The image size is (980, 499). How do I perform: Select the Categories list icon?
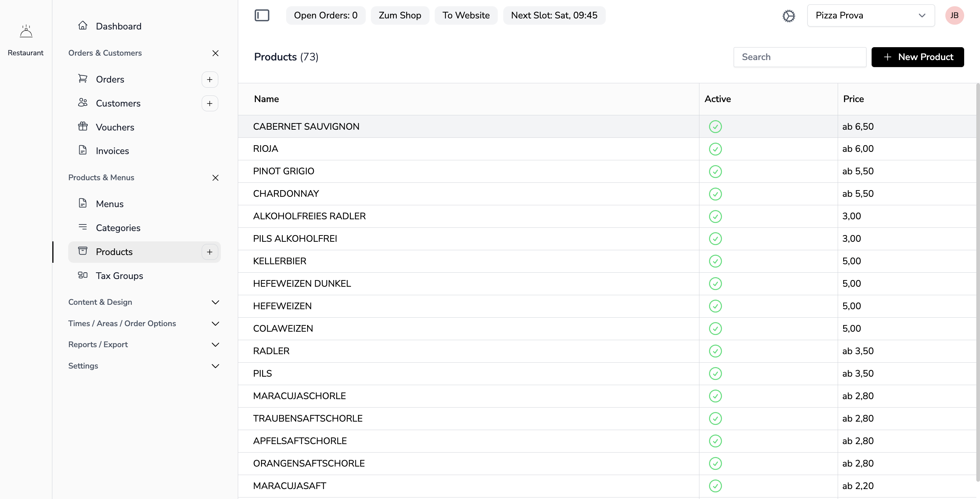[x=83, y=227]
